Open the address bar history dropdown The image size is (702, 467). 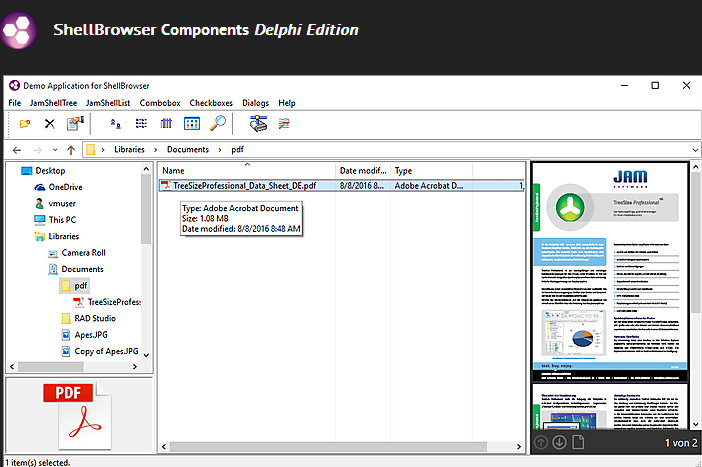pyautogui.click(x=695, y=150)
